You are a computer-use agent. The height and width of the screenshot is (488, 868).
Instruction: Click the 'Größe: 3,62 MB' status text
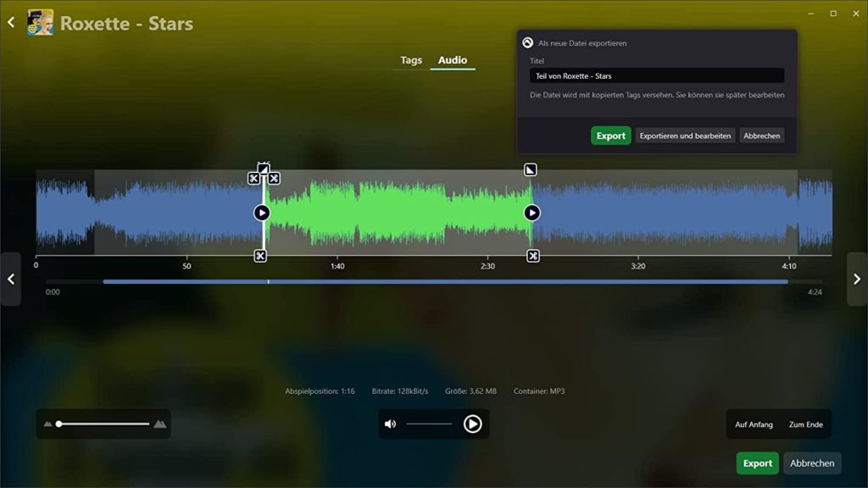click(x=470, y=391)
